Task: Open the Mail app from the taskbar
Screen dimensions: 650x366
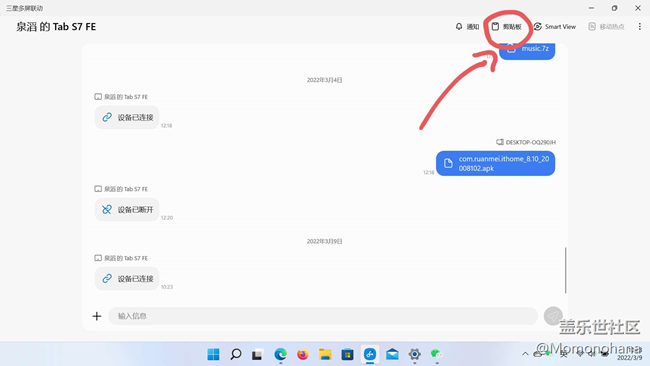Action: (392, 354)
